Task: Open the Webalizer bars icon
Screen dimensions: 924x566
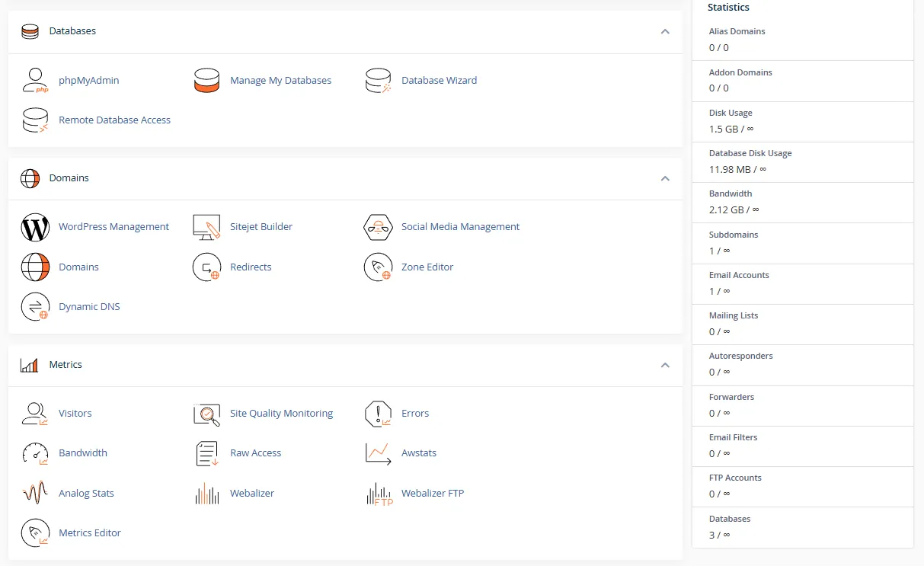Action: (x=206, y=494)
